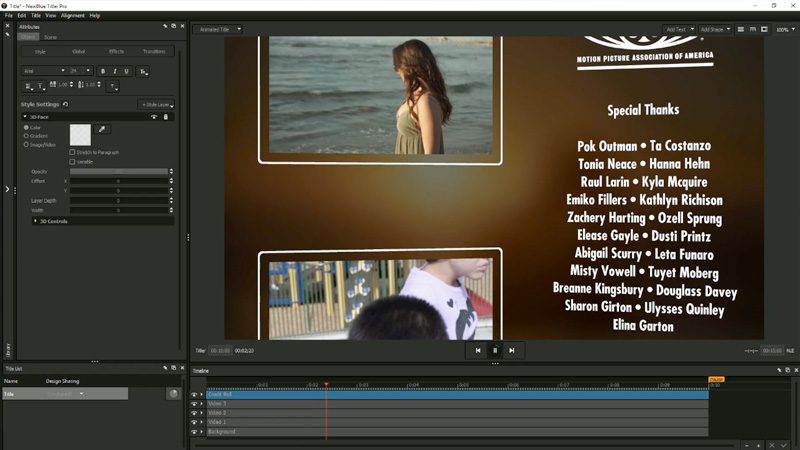
Task: Select the Color fill radio option
Action: [x=26, y=128]
